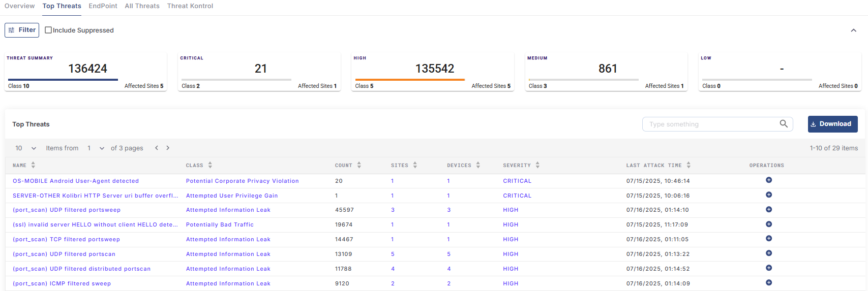Switch to the EndPoint tab

click(103, 6)
